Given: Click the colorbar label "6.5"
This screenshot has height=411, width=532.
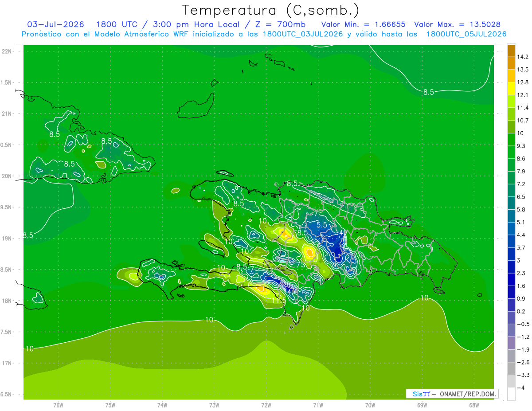Looking at the screenshot, I should click(520, 197).
